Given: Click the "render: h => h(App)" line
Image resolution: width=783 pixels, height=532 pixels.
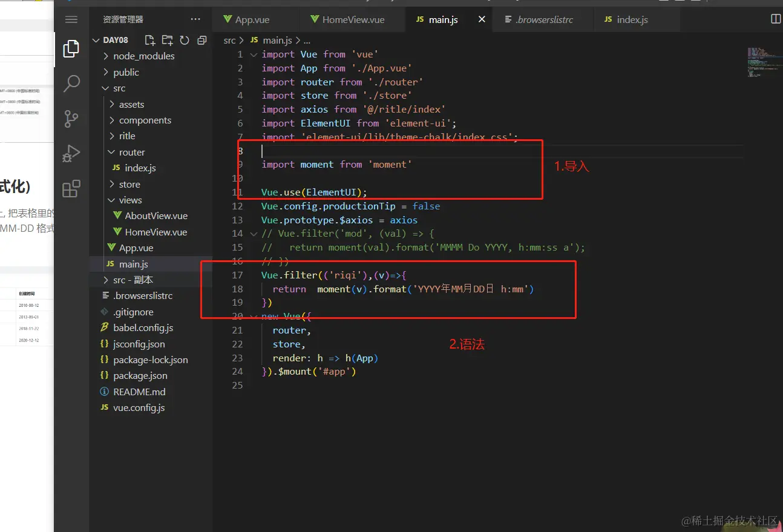Looking at the screenshot, I should pyautogui.click(x=326, y=358).
